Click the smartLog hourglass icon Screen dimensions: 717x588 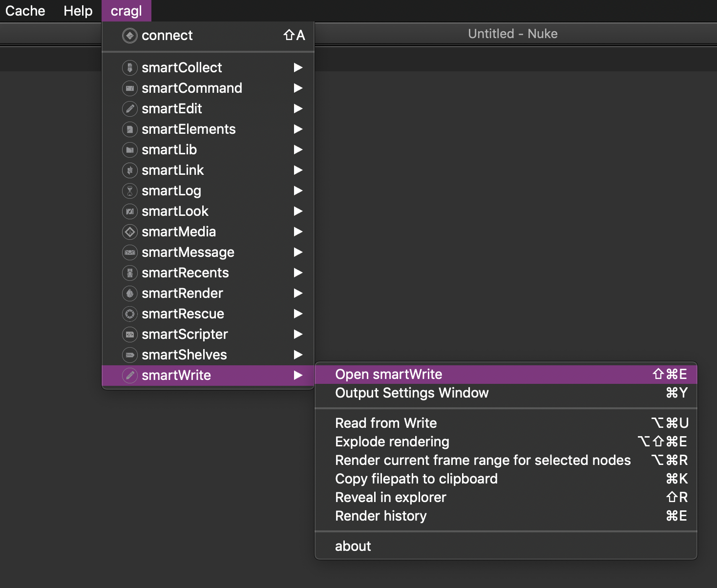click(x=129, y=191)
